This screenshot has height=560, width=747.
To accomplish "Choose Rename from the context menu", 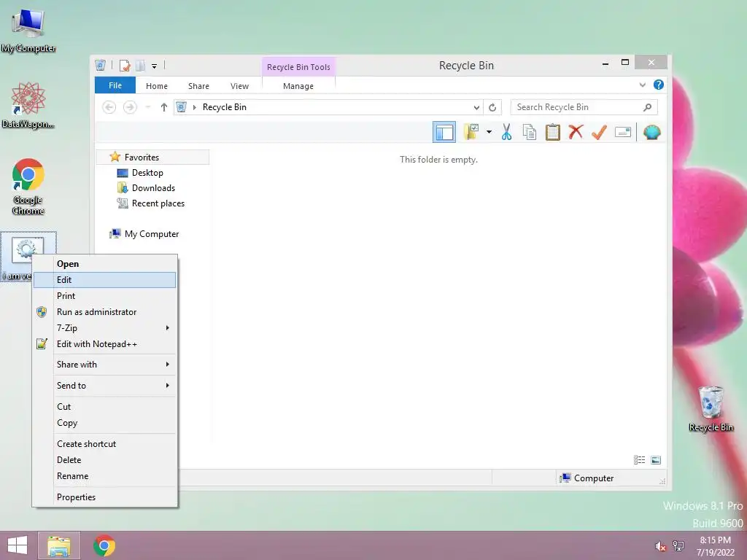I will click(x=105, y=475).
